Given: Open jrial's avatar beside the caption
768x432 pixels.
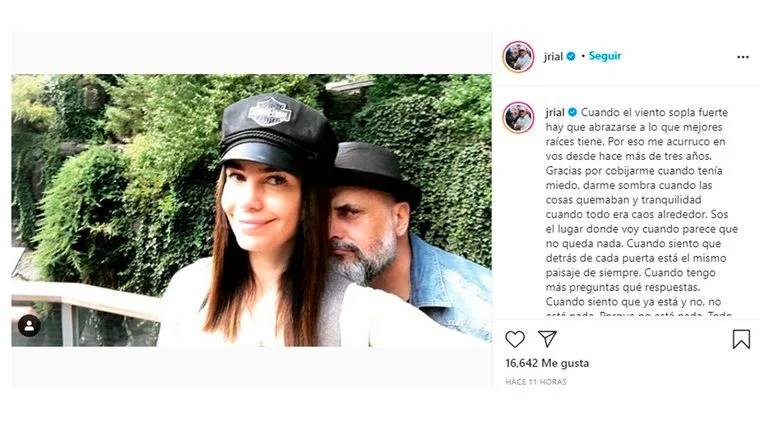Looking at the screenshot, I should [518, 118].
